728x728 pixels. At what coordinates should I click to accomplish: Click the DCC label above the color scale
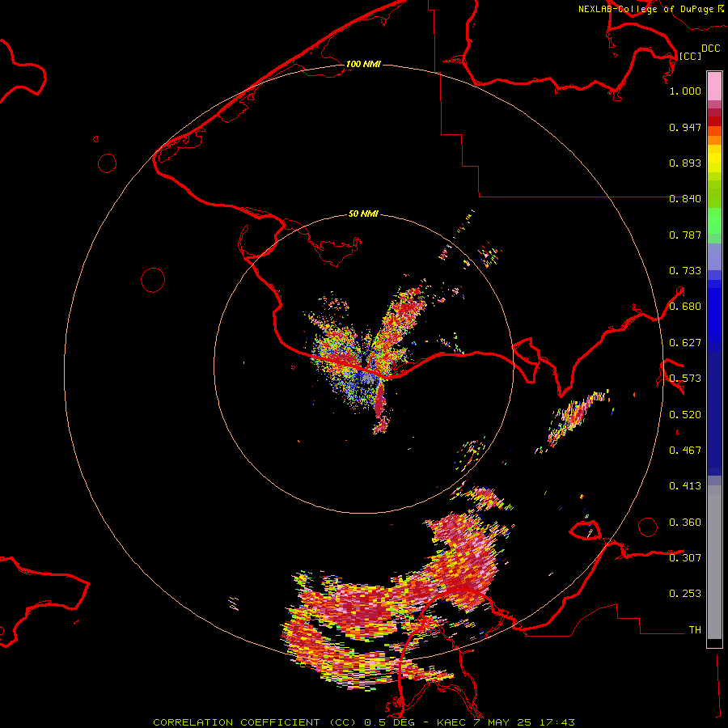[x=711, y=49]
